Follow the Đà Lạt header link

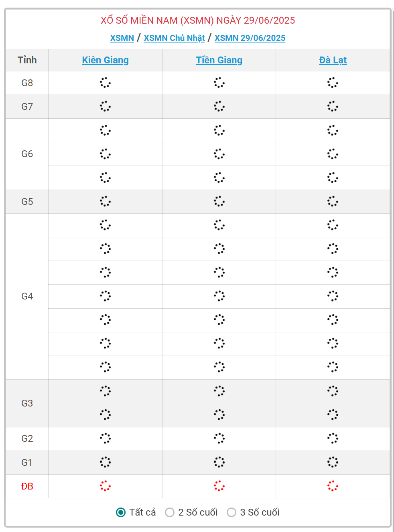(333, 60)
